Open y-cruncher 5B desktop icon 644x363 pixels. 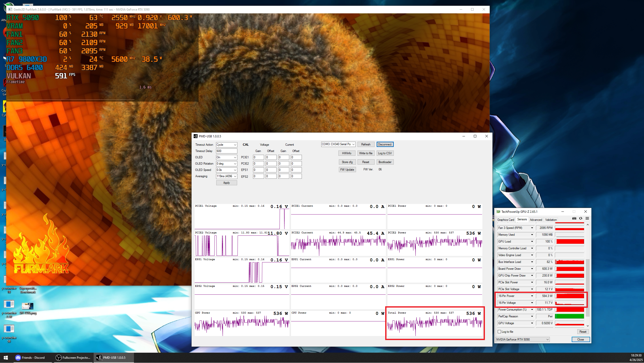tap(9, 329)
